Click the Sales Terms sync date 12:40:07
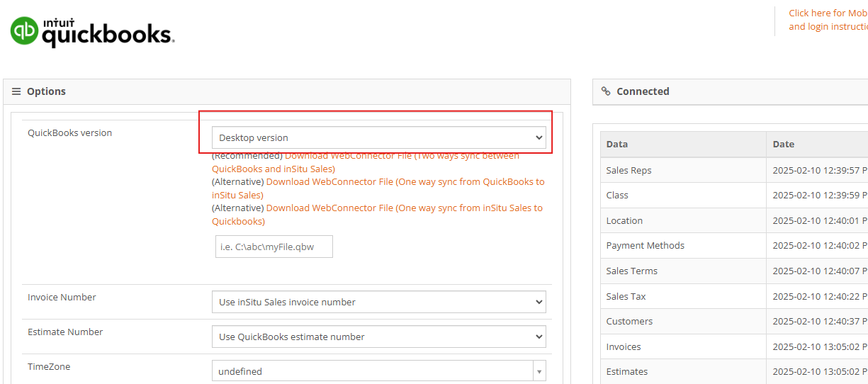This screenshot has height=384, width=868. click(x=820, y=271)
